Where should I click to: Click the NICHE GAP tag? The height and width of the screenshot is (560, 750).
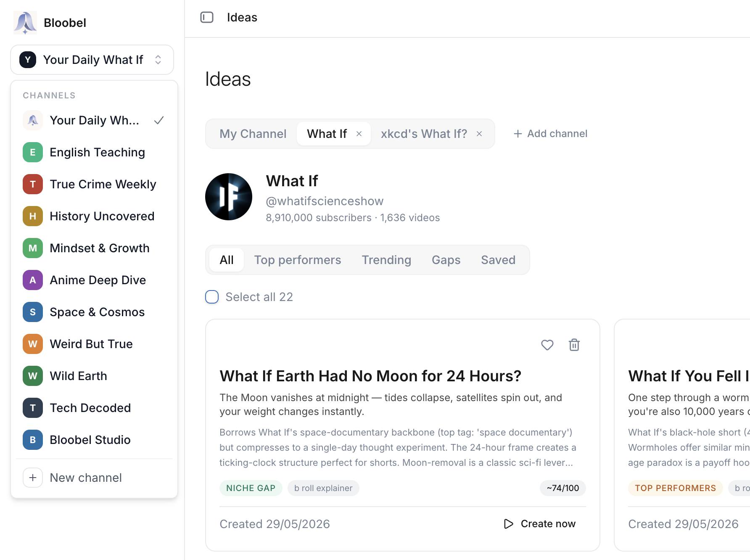(251, 488)
